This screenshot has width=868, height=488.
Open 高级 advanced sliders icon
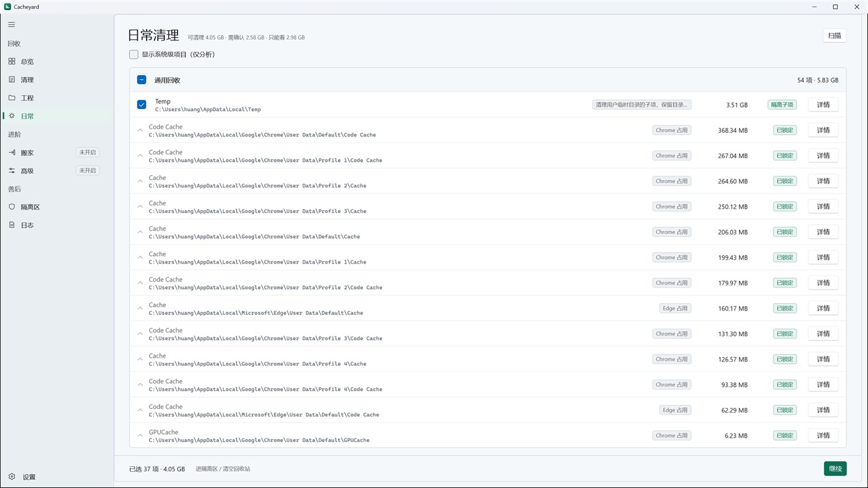pyautogui.click(x=12, y=171)
